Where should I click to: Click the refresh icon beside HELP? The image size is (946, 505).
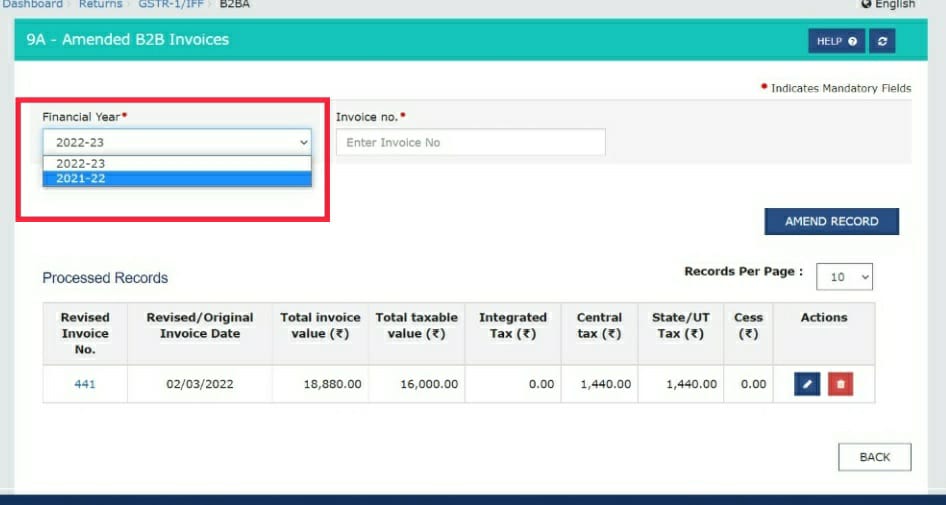coord(881,41)
